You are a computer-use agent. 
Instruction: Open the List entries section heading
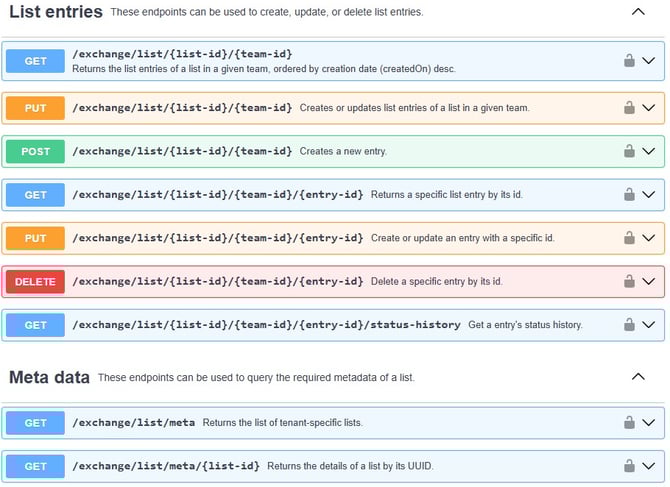(56, 12)
